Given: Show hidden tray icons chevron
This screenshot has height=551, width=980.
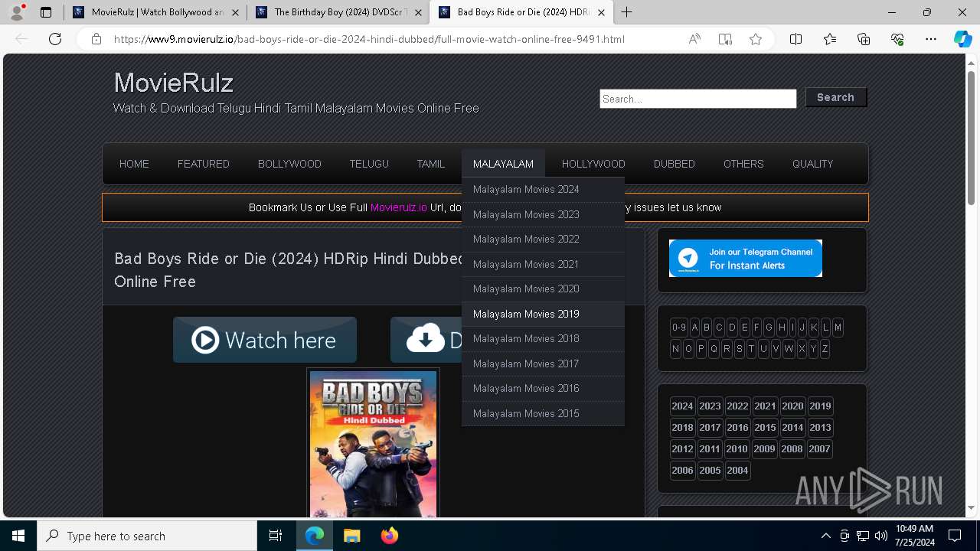Looking at the screenshot, I should pyautogui.click(x=825, y=536).
